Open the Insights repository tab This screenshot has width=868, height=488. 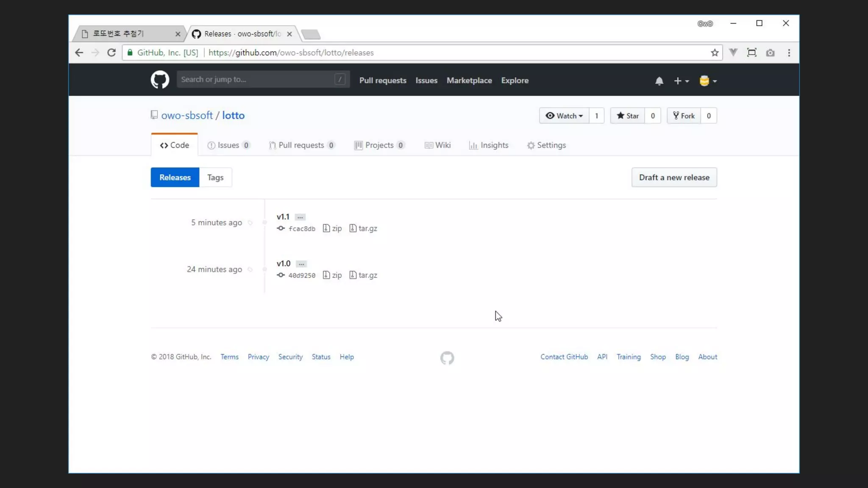pos(489,145)
